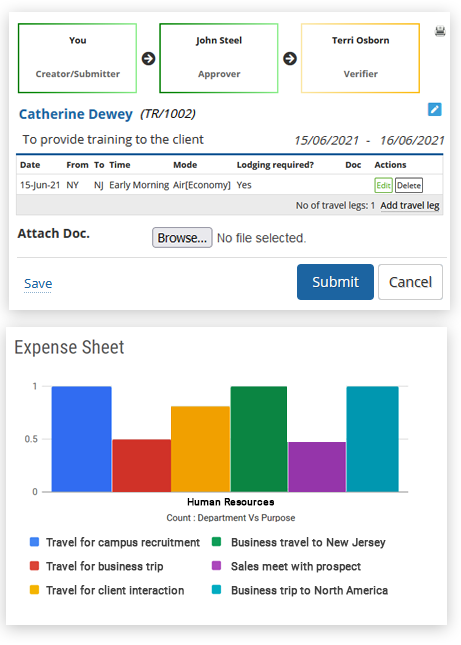Click arrow between You and John Steel
This screenshot has width=461, height=645.
(x=148, y=59)
